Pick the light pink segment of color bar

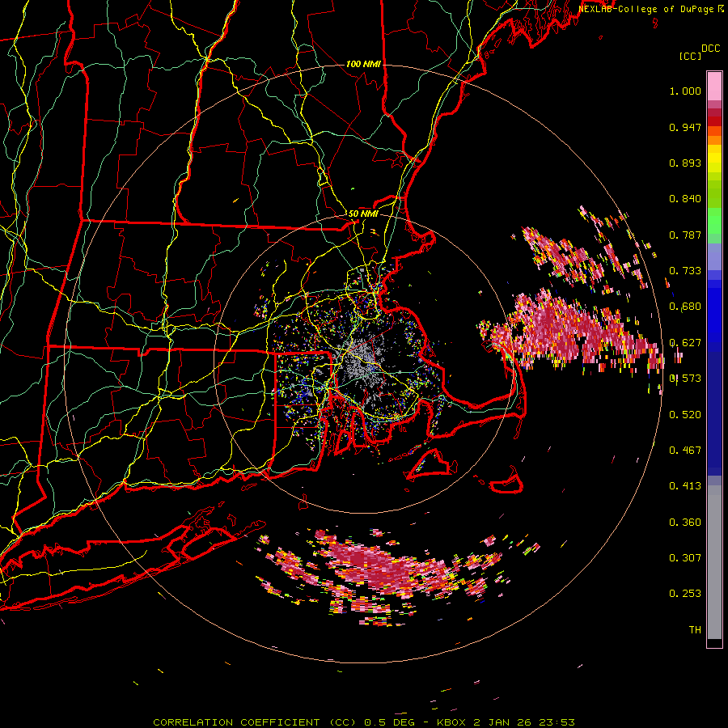pos(714,86)
